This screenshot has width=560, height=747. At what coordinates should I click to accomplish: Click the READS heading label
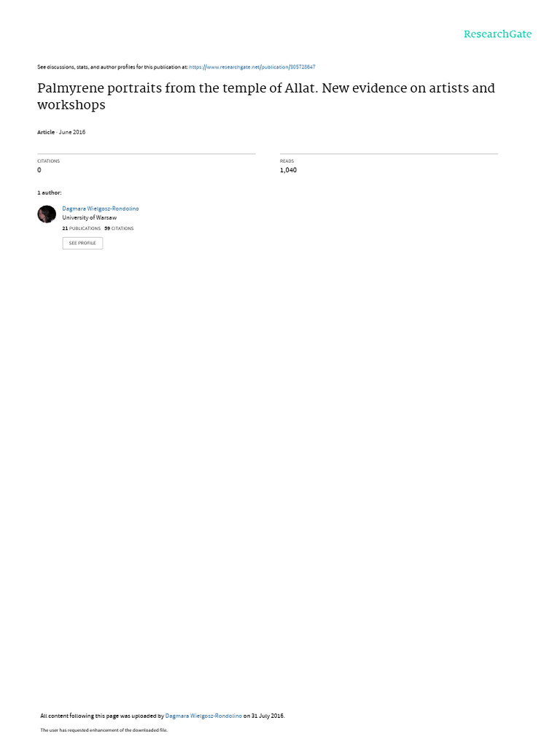(x=287, y=161)
